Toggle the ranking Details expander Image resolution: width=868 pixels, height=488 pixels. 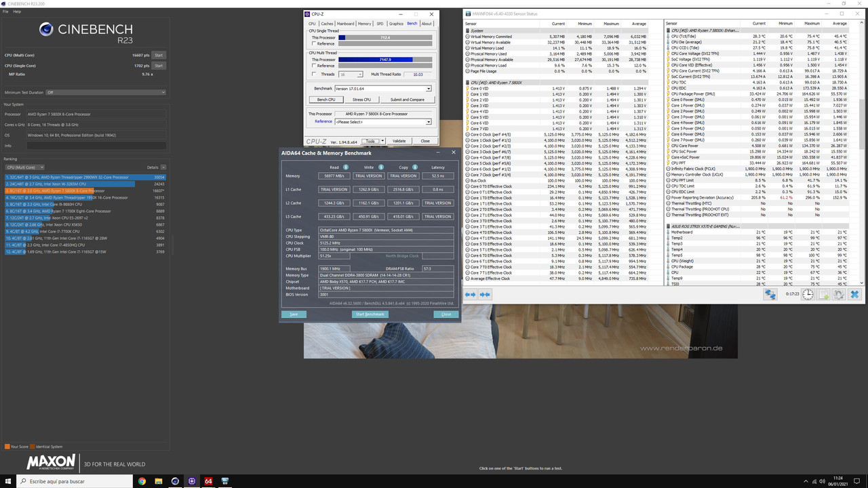pos(163,167)
